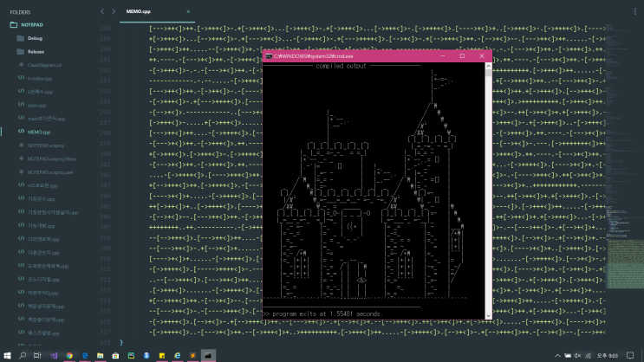Viewport: 644px width, 362px height.
Task: Open Microsoft Edge from the taskbar
Action: (x=85, y=355)
